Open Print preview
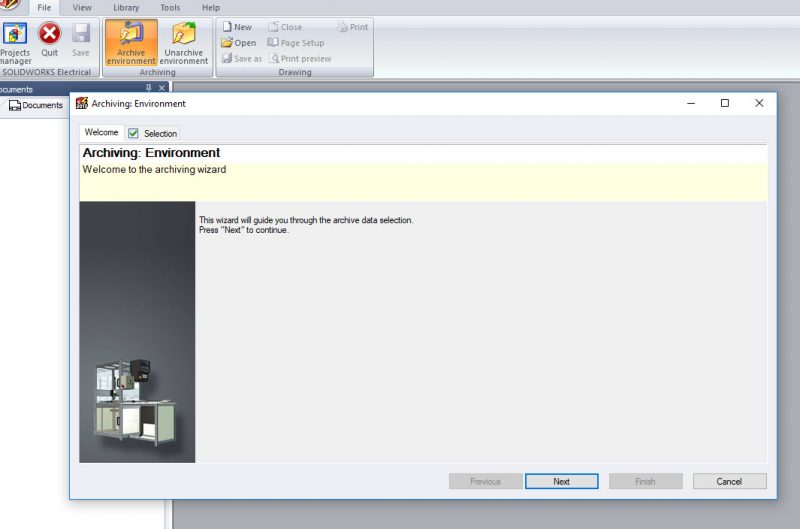Image resolution: width=800 pixels, height=529 pixels. click(301, 59)
